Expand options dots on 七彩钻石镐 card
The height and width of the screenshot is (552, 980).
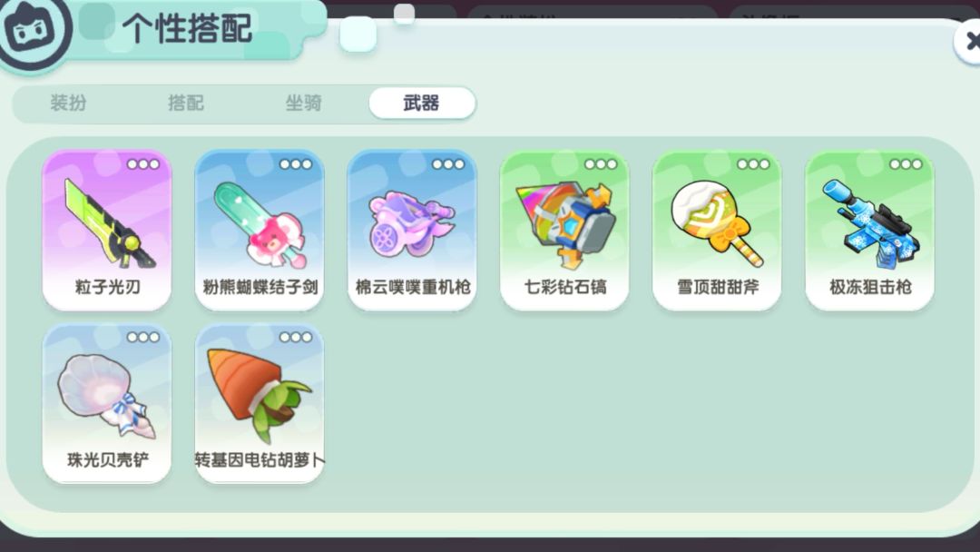601,164
